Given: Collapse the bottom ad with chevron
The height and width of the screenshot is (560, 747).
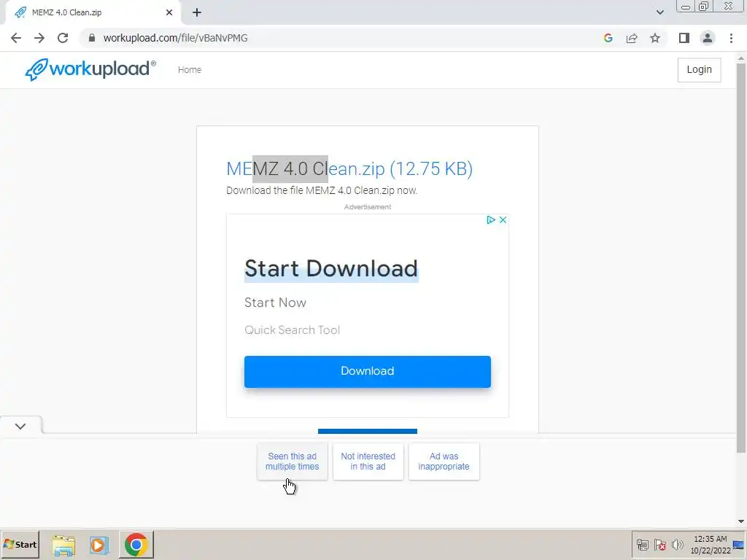Looking at the screenshot, I should (20, 426).
